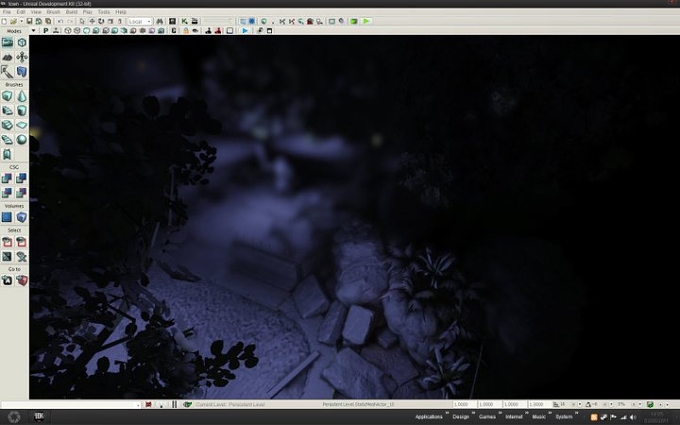Viewport: 680px width, 425px height.
Task: Maximize viewport with toolbar square icon
Action: 269,31
